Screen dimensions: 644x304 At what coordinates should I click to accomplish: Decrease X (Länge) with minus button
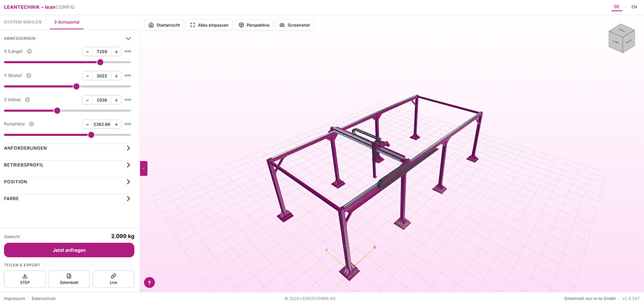point(88,52)
